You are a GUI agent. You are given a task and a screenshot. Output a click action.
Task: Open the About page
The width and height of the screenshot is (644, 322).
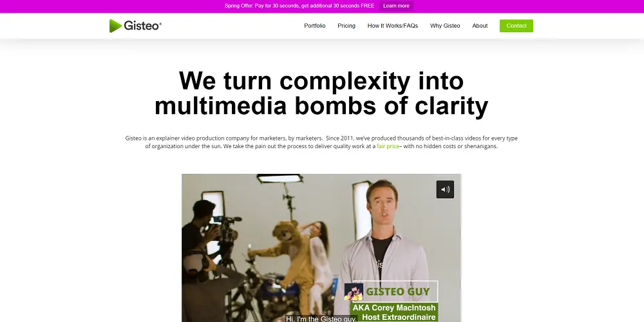pyautogui.click(x=480, y=26)
